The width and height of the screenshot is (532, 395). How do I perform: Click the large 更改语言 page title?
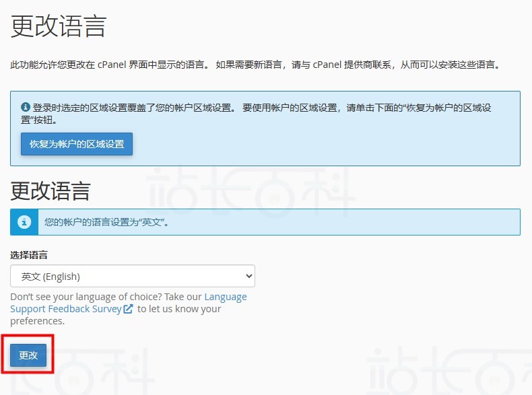(59, 27)
